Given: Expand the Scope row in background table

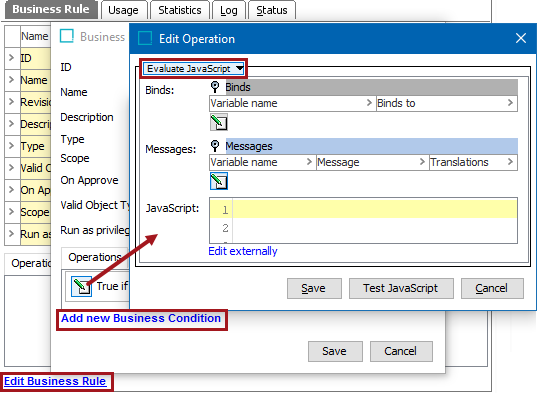Looking at the screenshot, I should [x=11, y=212].
